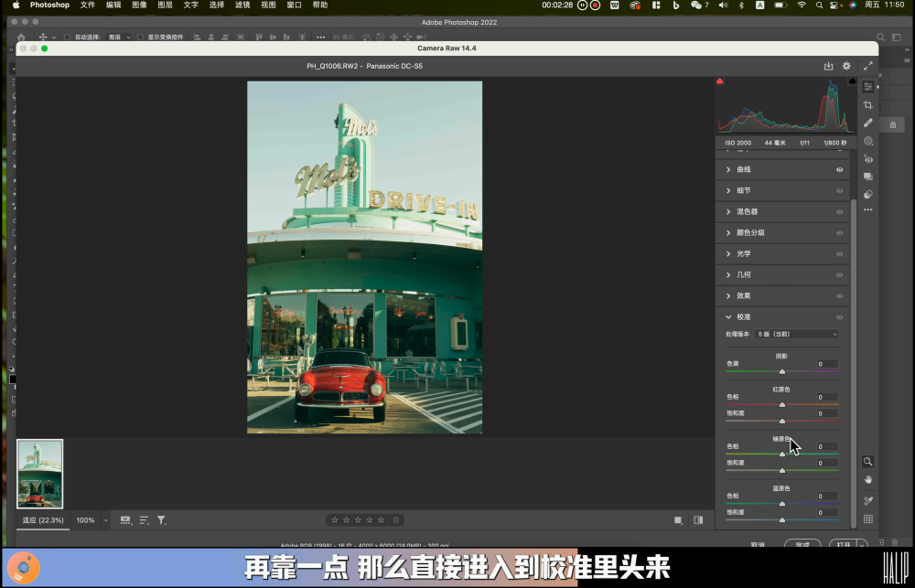Toggle before/after split view icon
The height and width of the screenshot is (588, 915).
click(698, 519)
